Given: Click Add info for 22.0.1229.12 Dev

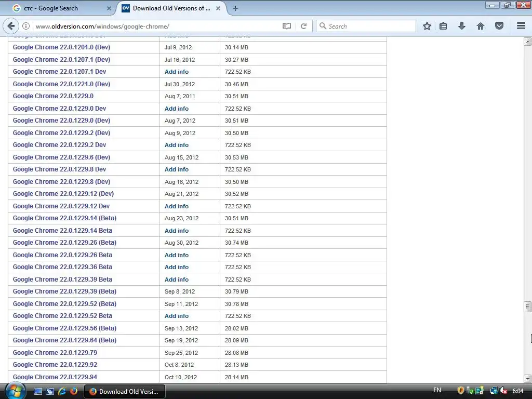Looking at the screenshot, I should click(x=177, y=206).
